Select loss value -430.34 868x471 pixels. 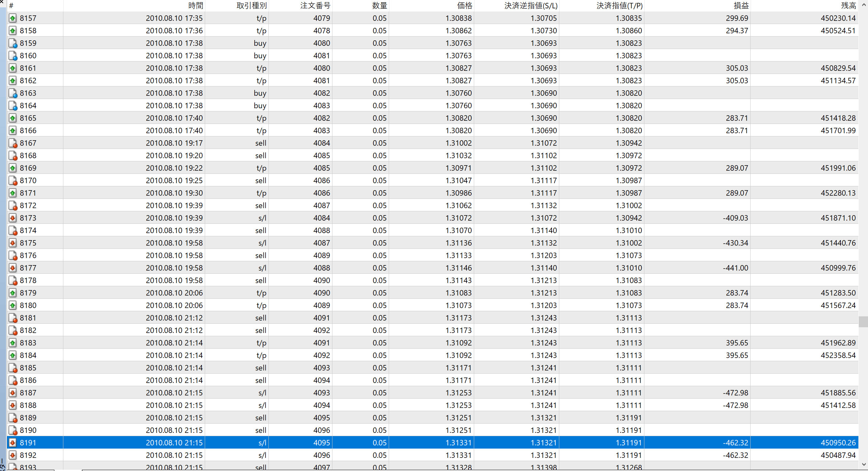coord(735,243)
